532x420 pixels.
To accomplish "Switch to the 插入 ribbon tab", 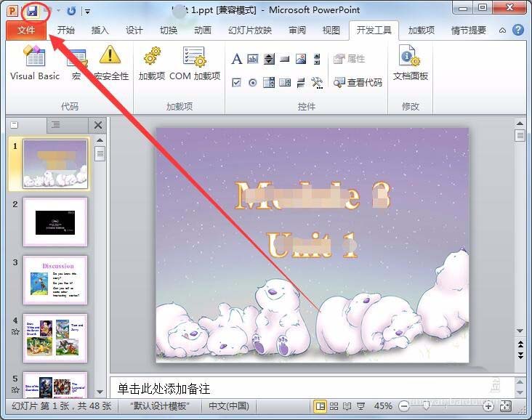I will click(x=100, y=31).
